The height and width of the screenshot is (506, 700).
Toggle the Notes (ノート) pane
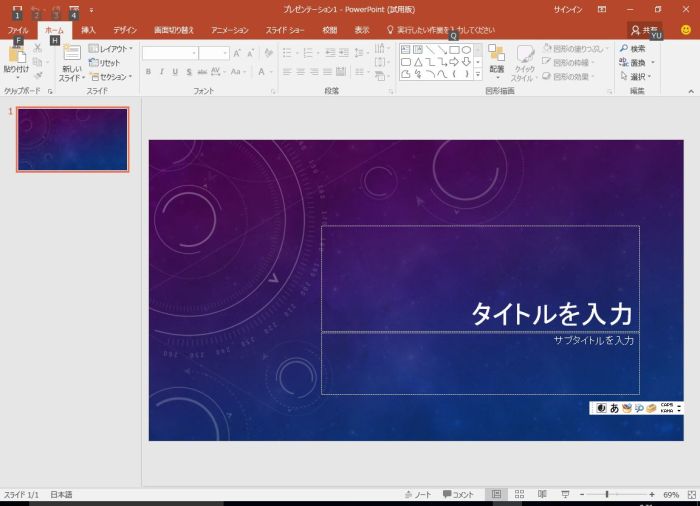coord(418,494)
